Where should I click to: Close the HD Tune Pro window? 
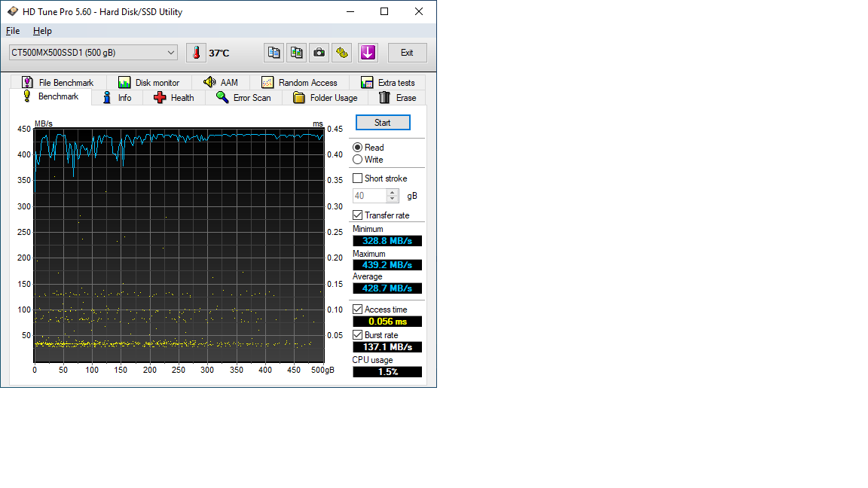[419, 11]
